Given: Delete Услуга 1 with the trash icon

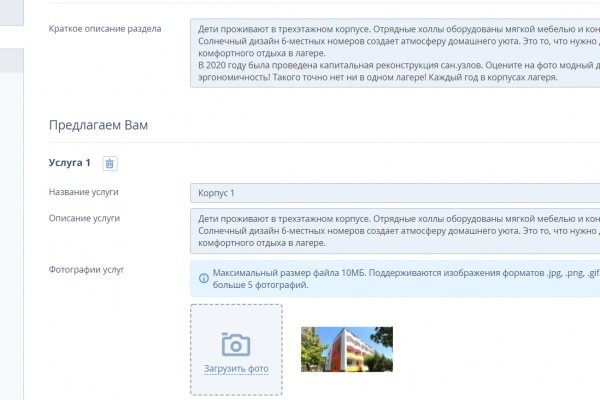Looking at the screenshot, I should [x=110, y=163].
